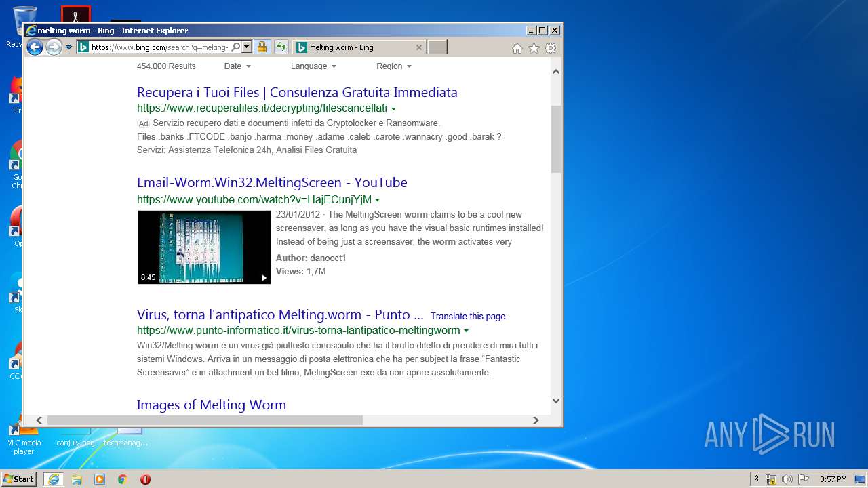Click the vertical scrollbar up arrow
The height and width of the screenshot is (488, 868).
pos(556,72)
